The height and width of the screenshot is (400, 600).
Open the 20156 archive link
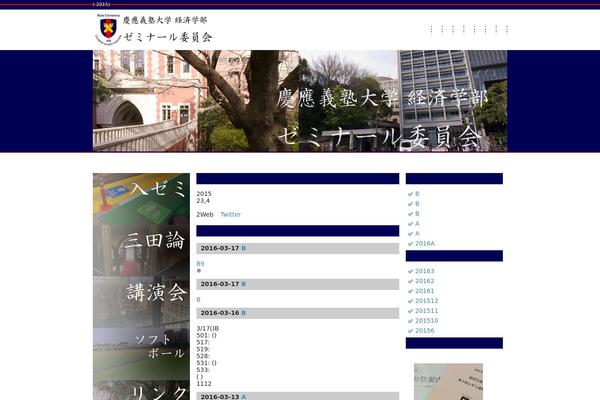[x=425, y=331]
